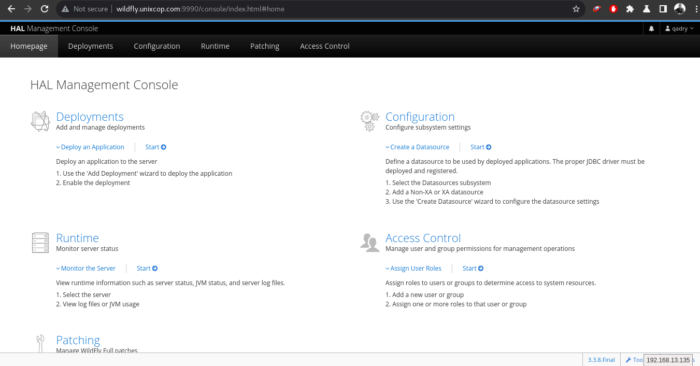Open the Deployments tab in navigation
This screenshot has width=700, height=366.
(91, 46)
